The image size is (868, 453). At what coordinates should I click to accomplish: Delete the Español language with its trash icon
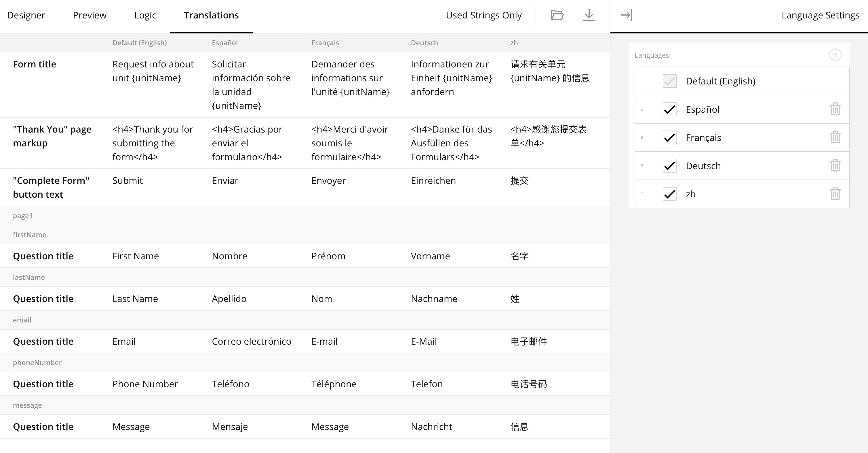pyautogui.click(x=835, y=109)
